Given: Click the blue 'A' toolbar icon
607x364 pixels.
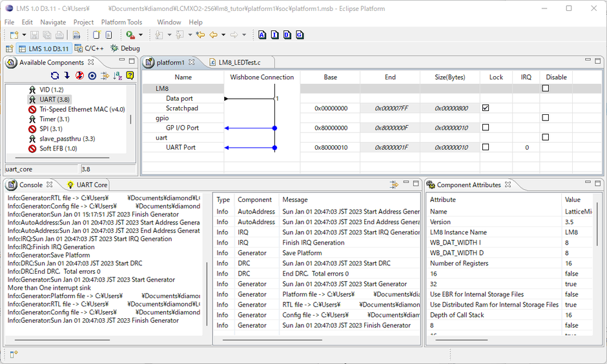Looking at the screenshot, I should click(262, 35).
